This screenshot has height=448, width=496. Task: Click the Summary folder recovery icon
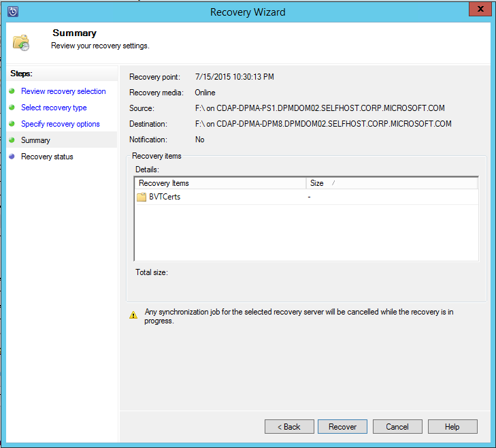pos(21,42)
